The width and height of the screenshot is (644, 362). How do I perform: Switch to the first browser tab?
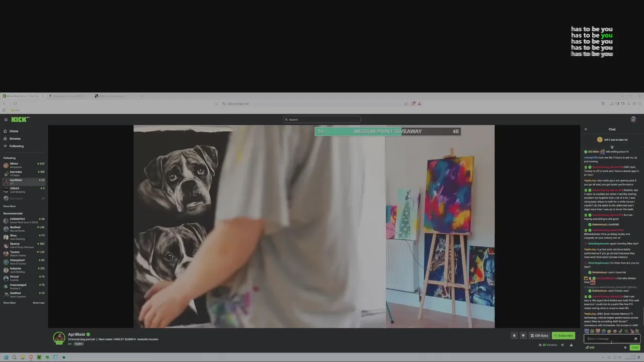click(x=23, y=96)
